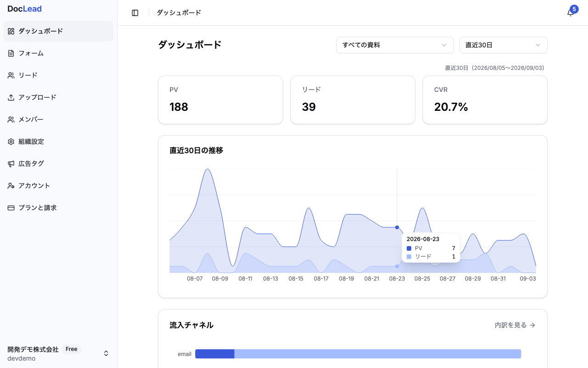Viewport: 588px width, 368px height.
Task: Click the Free plan badge
Action: tap(71, 349)
